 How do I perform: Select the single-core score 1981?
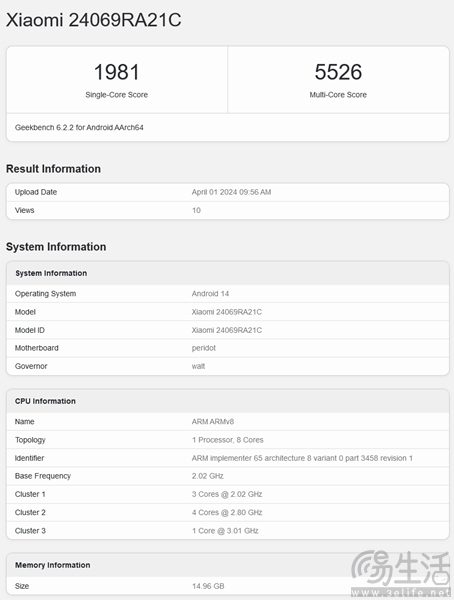point(116,72)
